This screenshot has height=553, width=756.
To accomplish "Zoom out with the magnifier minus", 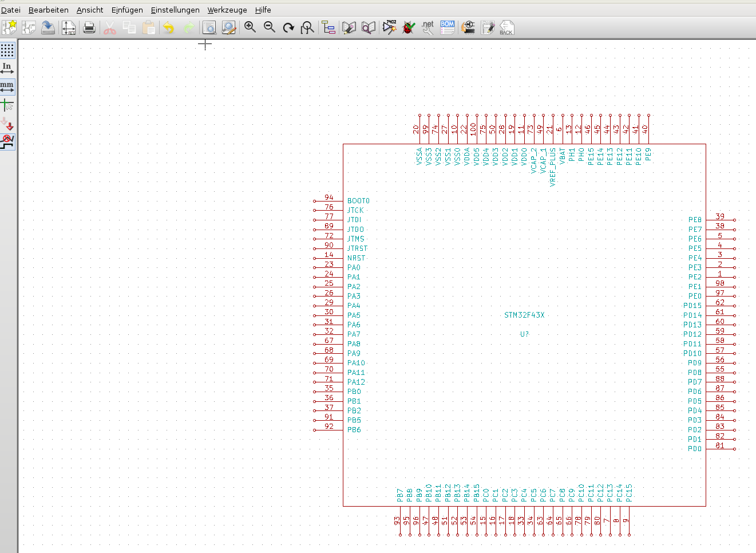I will tap(270, 27).
